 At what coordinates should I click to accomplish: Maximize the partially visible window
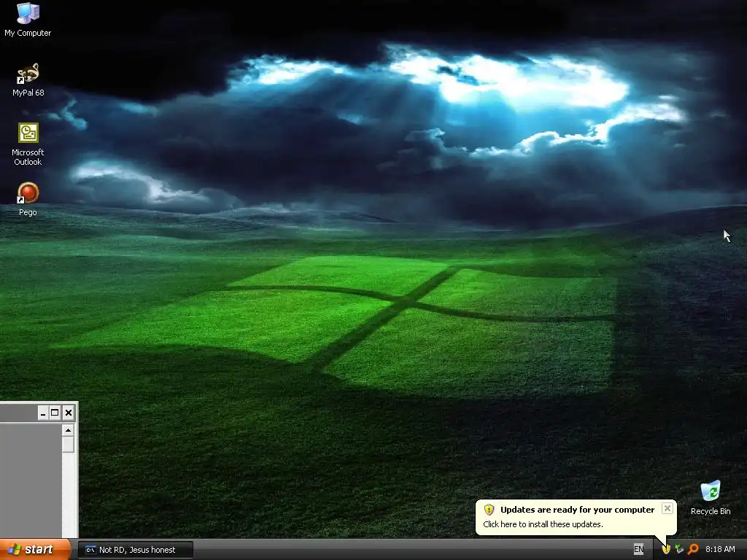click(x=55, y=413)
